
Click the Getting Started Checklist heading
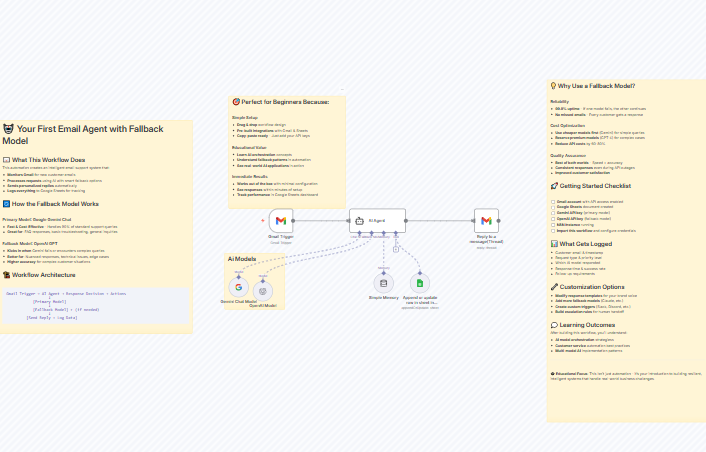[x=595, y=186]
